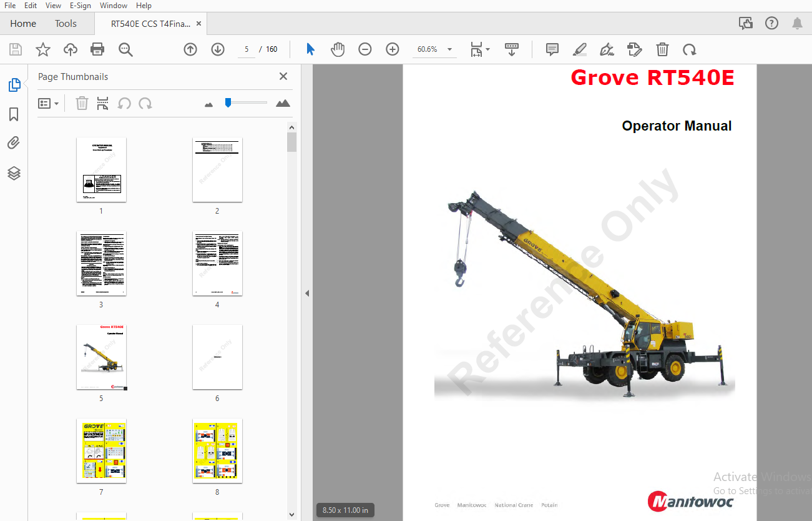Activate the Hand pan tool
Image resolution: width=812 pixels, height=521 pixels.
coord(338,49)
